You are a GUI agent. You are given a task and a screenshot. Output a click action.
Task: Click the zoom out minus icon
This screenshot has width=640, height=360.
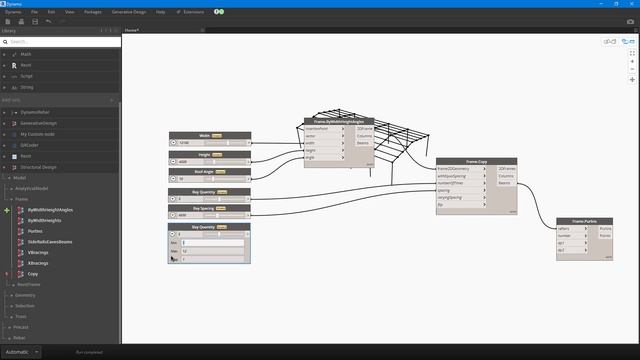click(632, 69)
